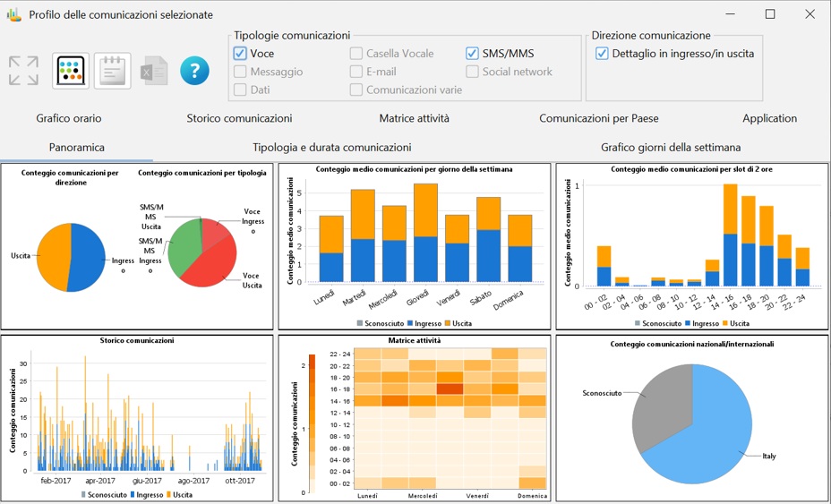The image size is (831, 504).
Task: Open Tipologia e durata comunicazioni tab
Action: pyautogui.click(x=331, y=148)
